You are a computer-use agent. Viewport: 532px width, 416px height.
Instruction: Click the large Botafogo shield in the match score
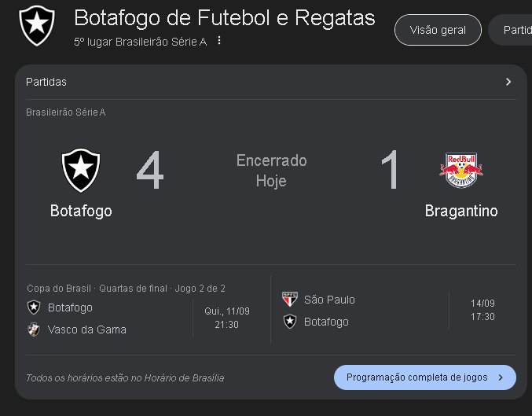[81, 170]
